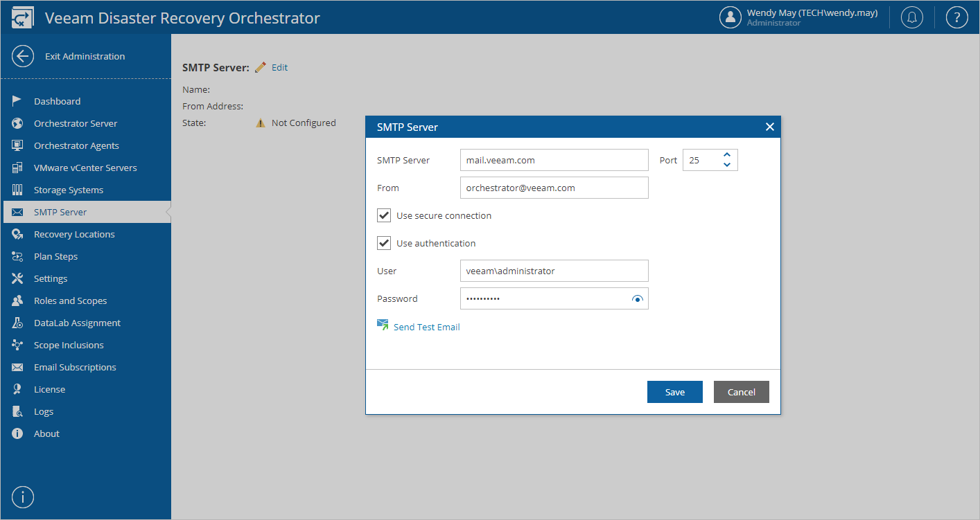
Task: Show password with the eye icon
Action: coord(638,299)
